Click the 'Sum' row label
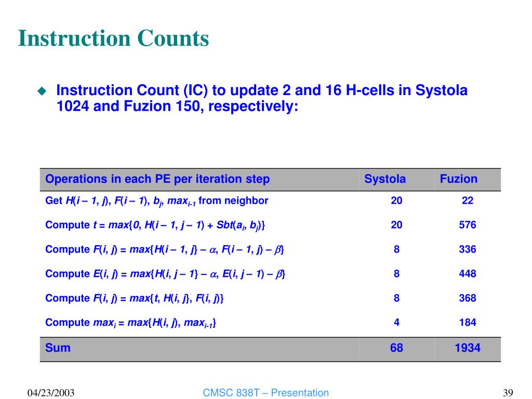The image size is (532, 399). pos(58,348)
